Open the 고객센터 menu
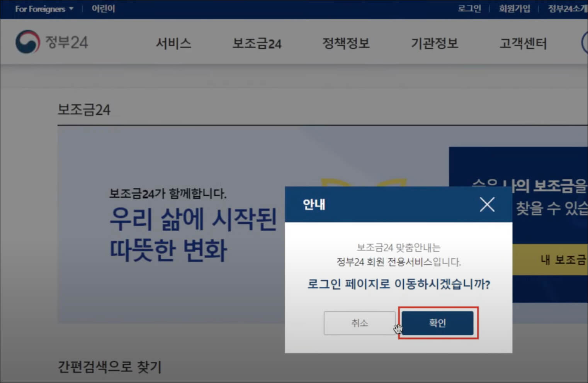Image resolution: width=588 pixels, height=383 pixels. coord(523,43)
